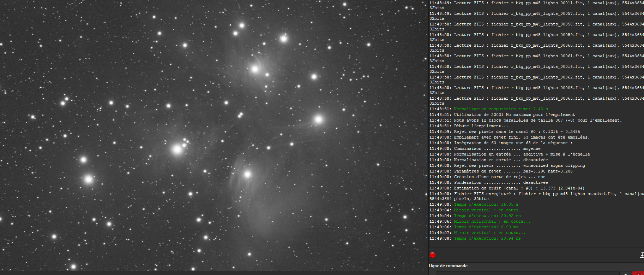Viewport: 644px width, 275px height.
Task: Select the Lecture FITS line for lights_00063.fit
Action: pos(537,101)
